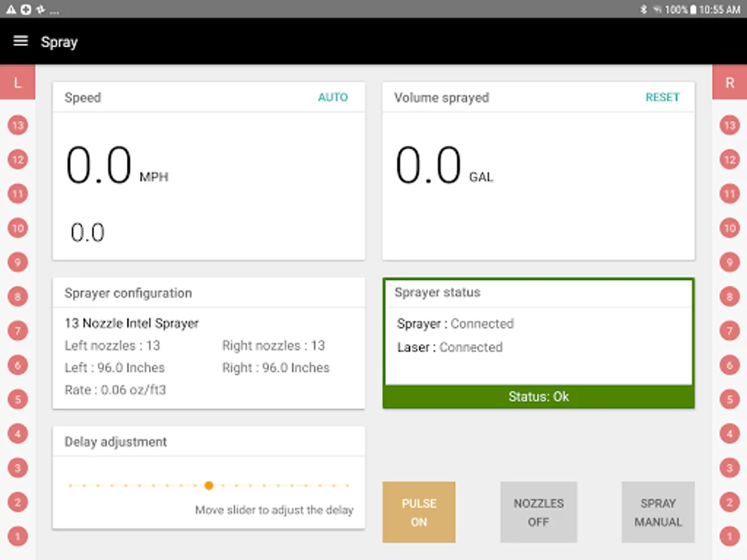Click 'Left : 96.0 Inches' text
747x560 pixels.
(115, 368)
